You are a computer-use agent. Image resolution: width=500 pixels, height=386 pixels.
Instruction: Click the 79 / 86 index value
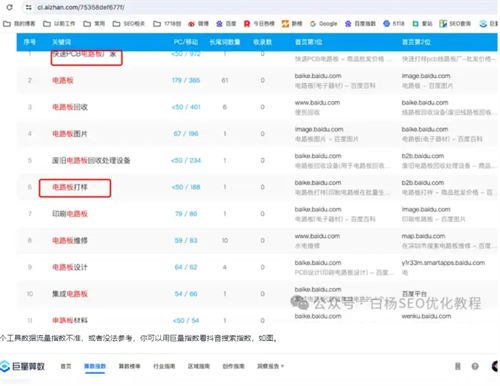[x=186, y=214]
